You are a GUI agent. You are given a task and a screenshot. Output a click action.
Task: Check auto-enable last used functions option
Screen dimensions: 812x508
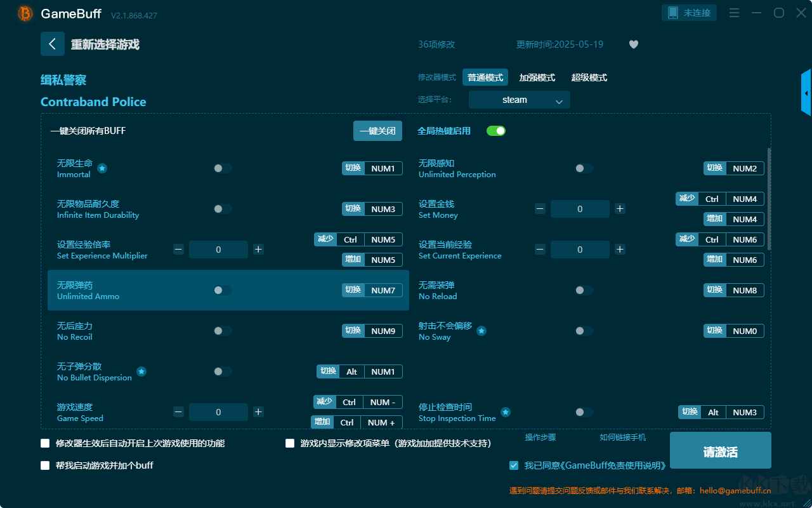45,443
